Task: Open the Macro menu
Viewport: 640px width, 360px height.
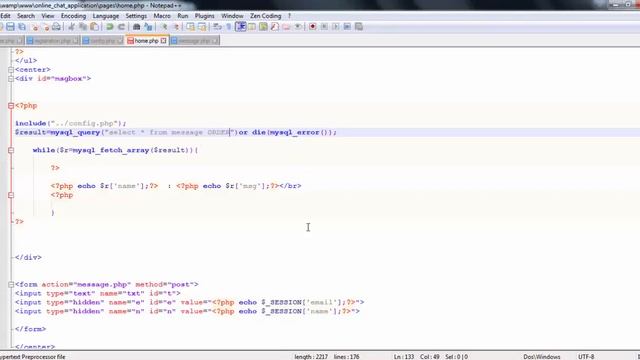Action: (162, 16)
